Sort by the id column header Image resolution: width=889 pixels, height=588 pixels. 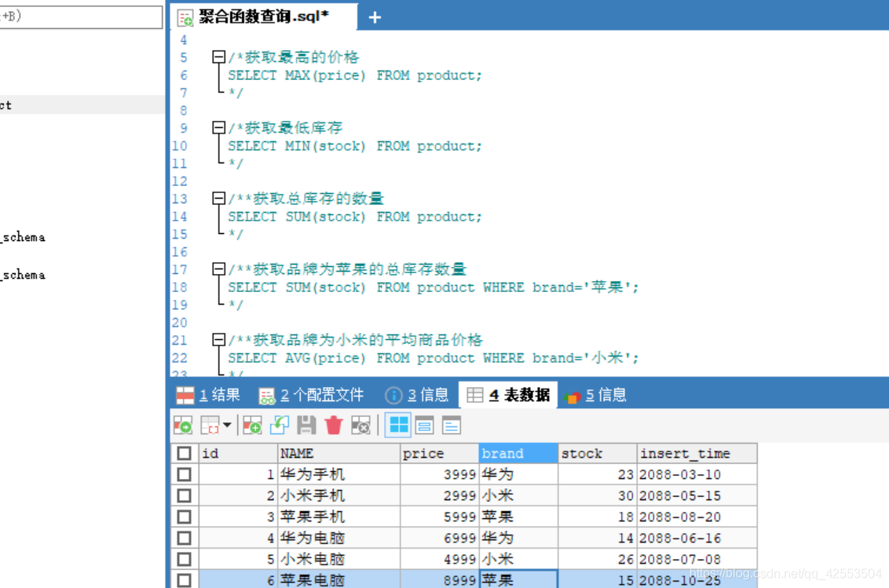[x=237, y=453]
